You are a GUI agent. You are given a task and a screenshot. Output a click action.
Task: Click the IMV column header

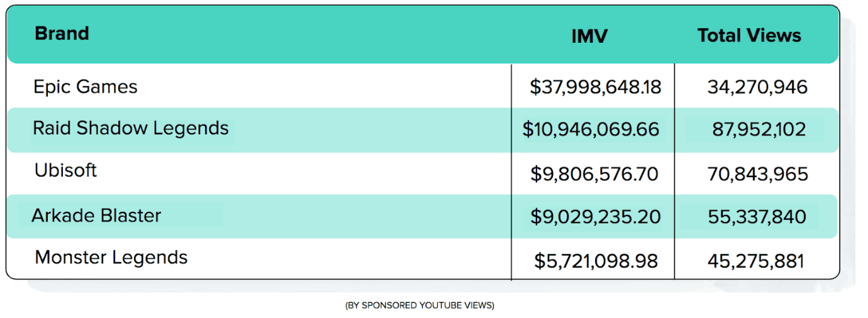(x=589, y=36)
